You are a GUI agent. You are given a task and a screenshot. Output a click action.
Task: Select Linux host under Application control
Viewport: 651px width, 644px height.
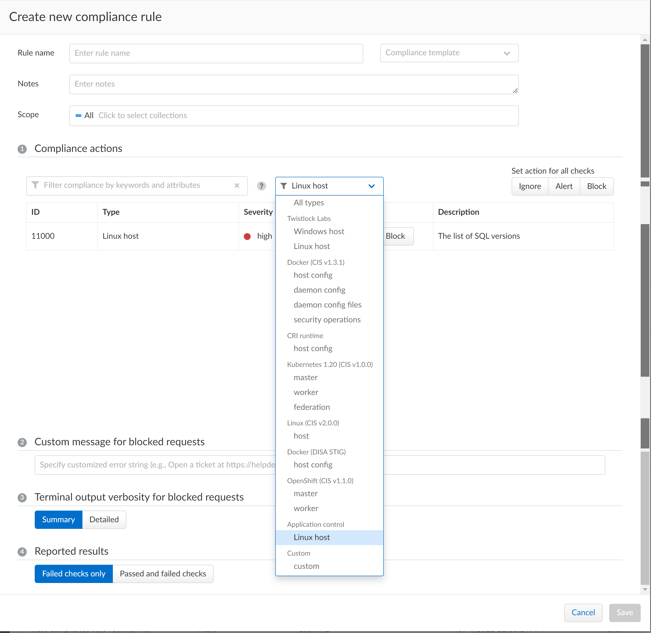(x=329, y=538)
